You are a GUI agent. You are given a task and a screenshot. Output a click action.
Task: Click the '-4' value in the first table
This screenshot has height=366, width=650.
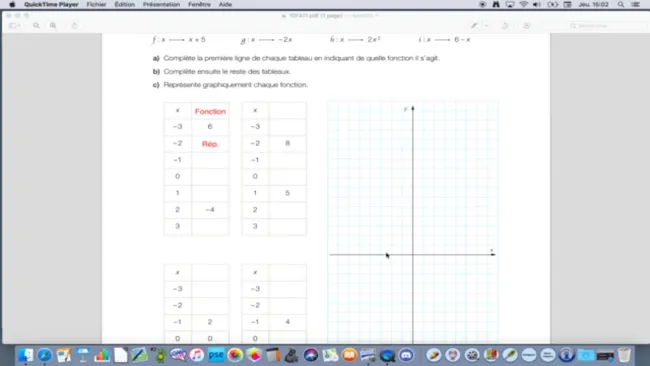click(210, 210)
